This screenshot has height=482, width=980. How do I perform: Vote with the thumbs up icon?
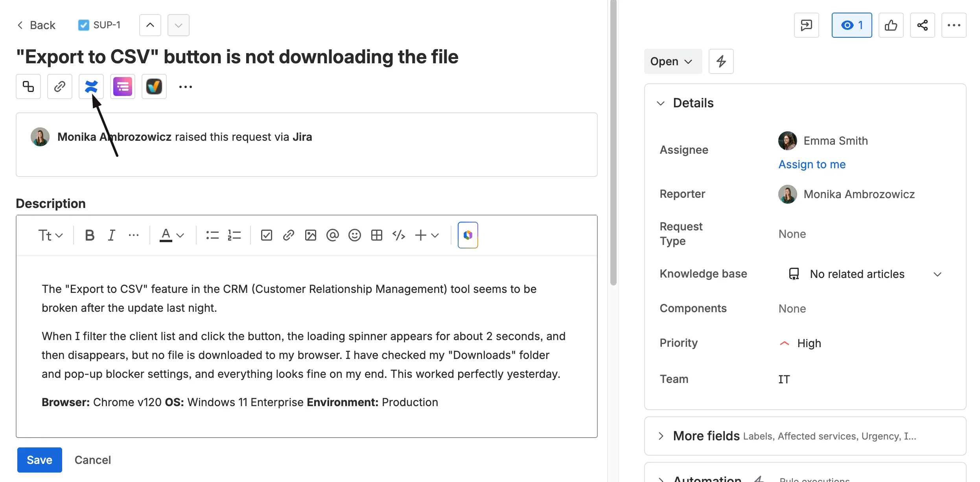click(x=891, y=25)
